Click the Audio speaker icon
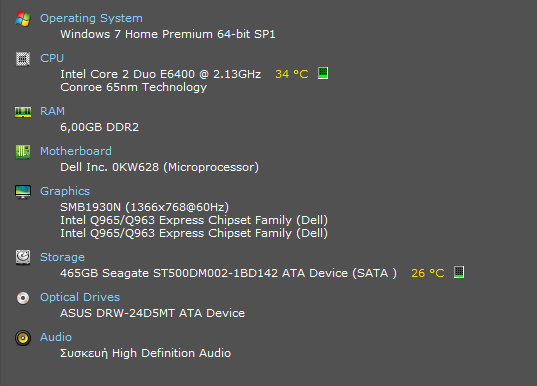This screenshot has height=386, width=537. (x=23, y=338)
